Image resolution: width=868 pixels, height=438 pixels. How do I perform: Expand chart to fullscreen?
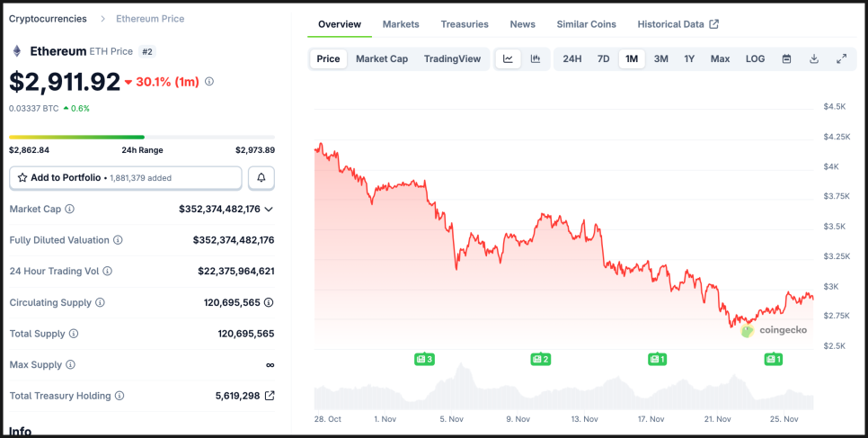[842, 59]
